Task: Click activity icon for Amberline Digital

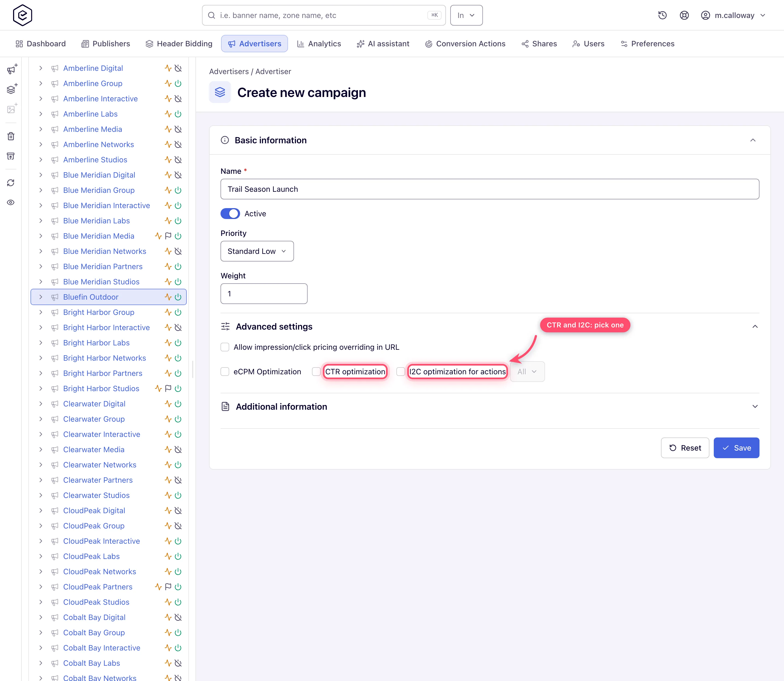Action: tap(168, 68)
